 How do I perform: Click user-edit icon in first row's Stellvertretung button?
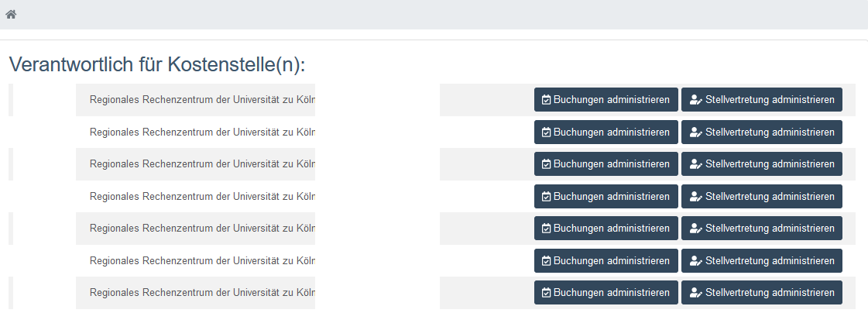[x=696, y=100]
